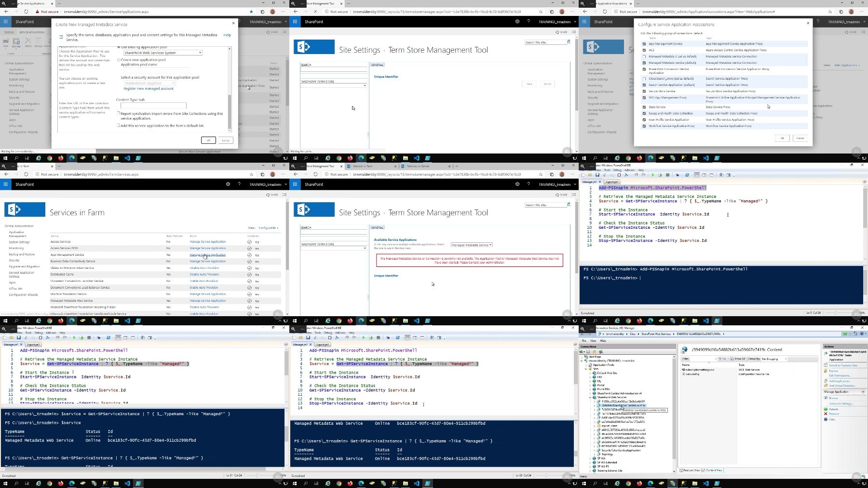Open Group by No Grouping dropdown in IIS
The height and width of the screenshot is (488, 868).
(x=774, y=359)
